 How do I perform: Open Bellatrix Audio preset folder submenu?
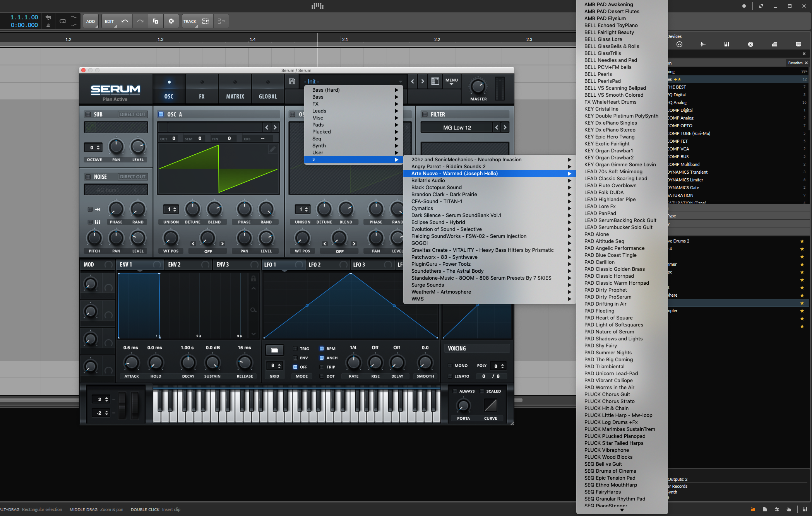(490, 181)
